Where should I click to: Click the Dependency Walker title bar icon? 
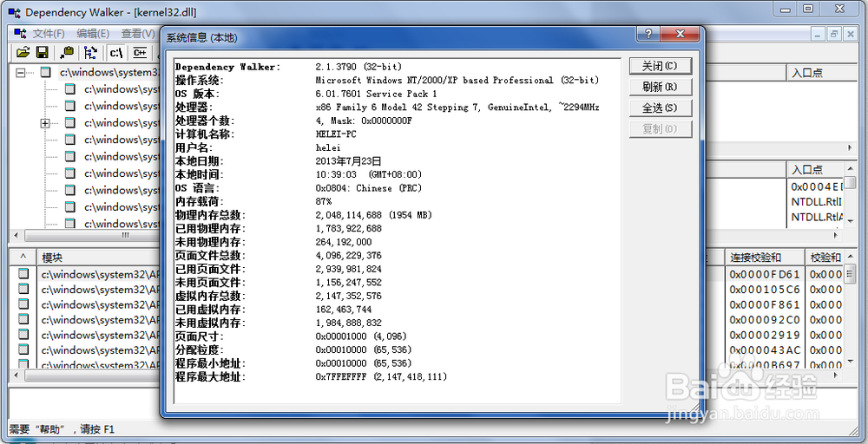[x=15, y=11]
